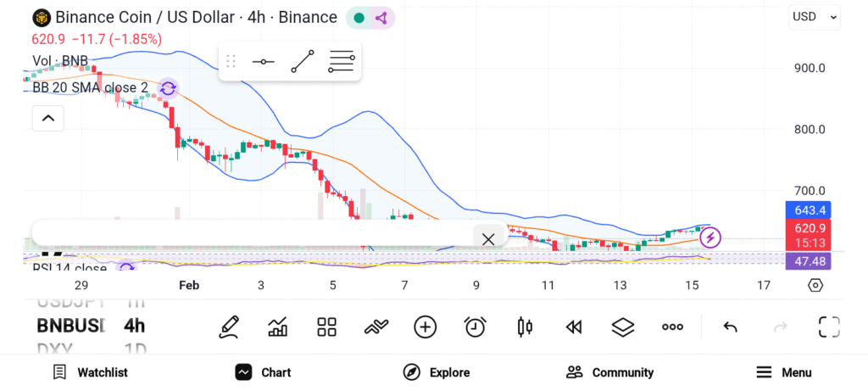Open the USD currency dropdown
The height and width of the screenshot is (391, 868).
pyautogui.click(x=814, y=16)
